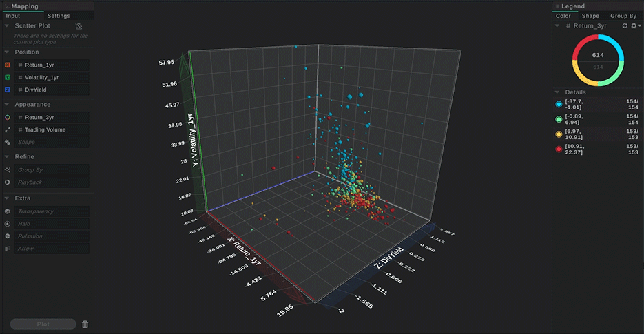Click the 614 count in the legend donut

tap(598, 55)
